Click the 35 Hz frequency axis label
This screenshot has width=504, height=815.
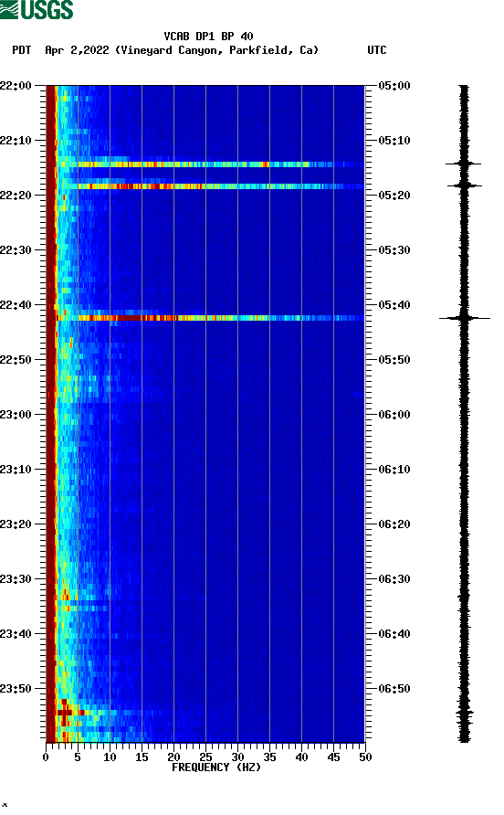(x=269, y=757)
